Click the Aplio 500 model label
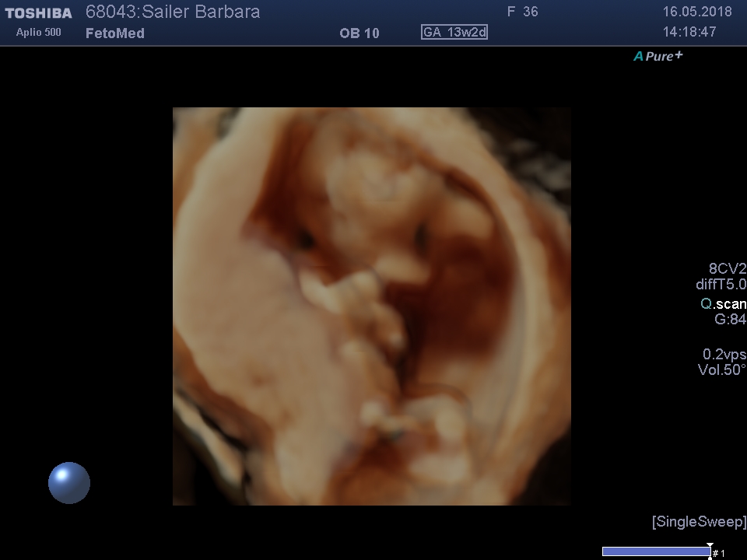 [39, 33]
